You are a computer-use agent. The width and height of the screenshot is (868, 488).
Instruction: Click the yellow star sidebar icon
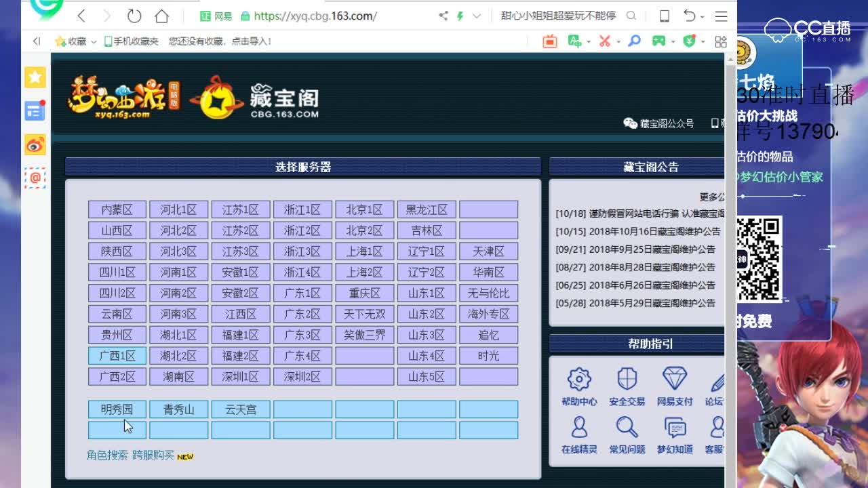click(35, 77)
